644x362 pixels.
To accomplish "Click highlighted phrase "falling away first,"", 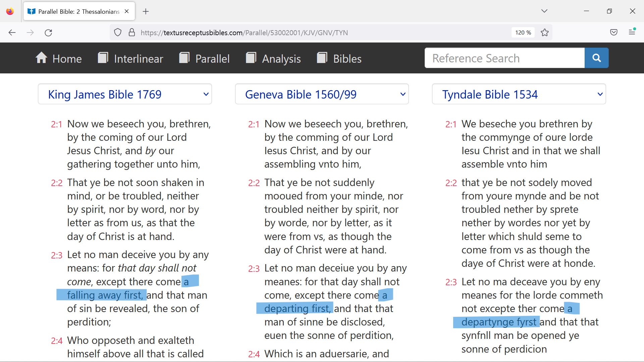I will tap(105, 295).
